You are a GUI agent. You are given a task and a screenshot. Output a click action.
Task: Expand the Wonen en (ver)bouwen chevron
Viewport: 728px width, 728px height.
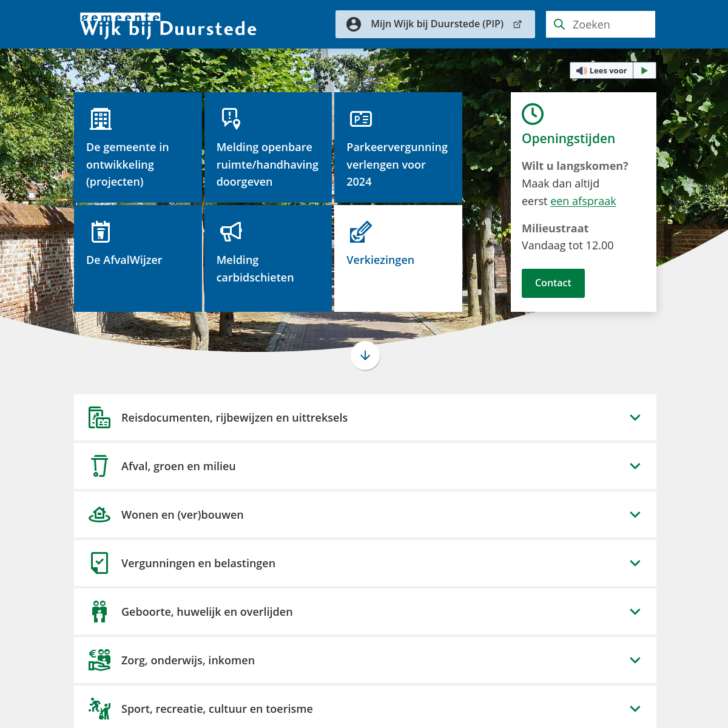tap(635, 514)
